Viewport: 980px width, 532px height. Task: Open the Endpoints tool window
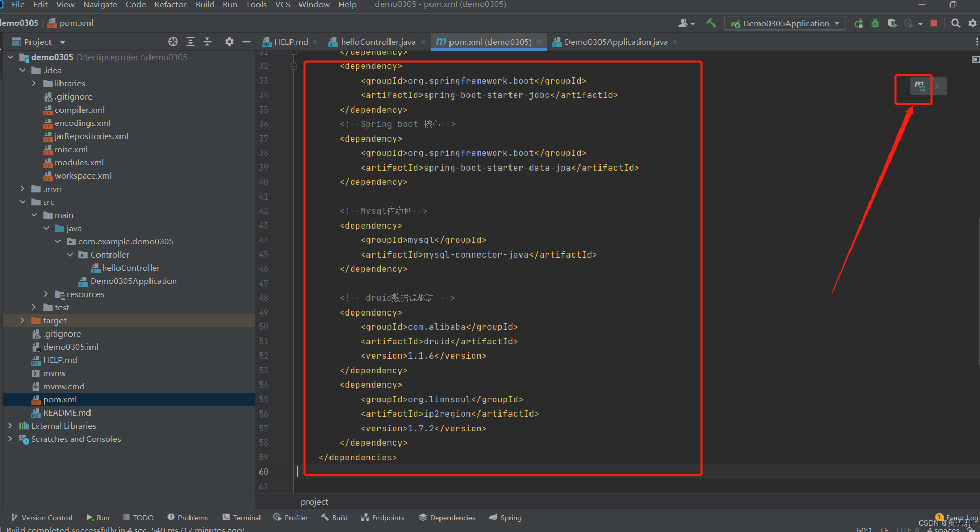click(382, 518)
